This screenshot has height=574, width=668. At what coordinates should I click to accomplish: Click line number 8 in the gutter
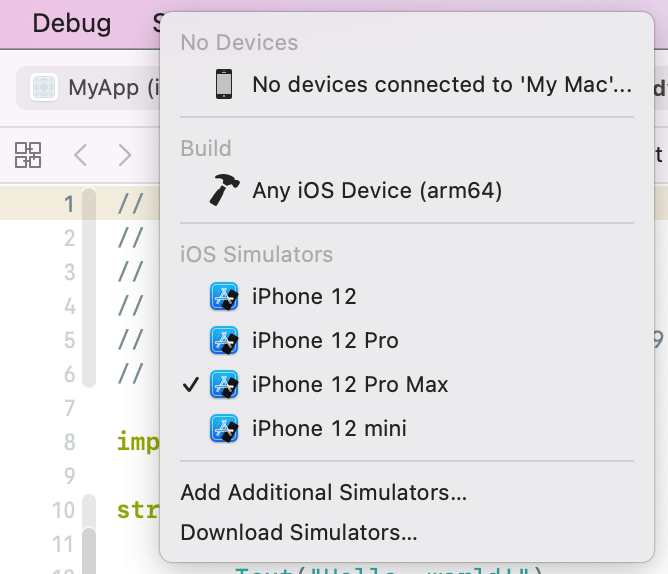pos(68,442)
